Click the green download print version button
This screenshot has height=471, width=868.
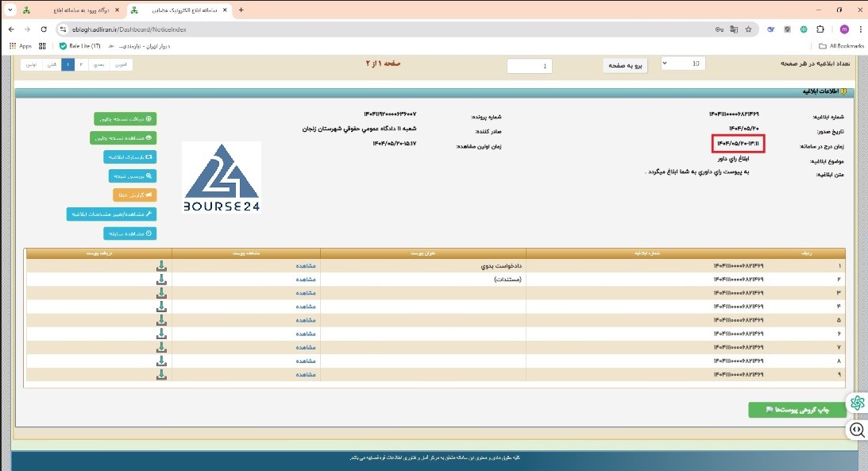125,119
